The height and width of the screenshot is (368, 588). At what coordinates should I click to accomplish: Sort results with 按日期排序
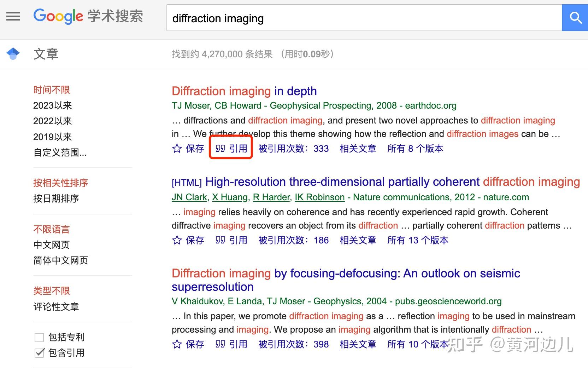click(56, 198)
